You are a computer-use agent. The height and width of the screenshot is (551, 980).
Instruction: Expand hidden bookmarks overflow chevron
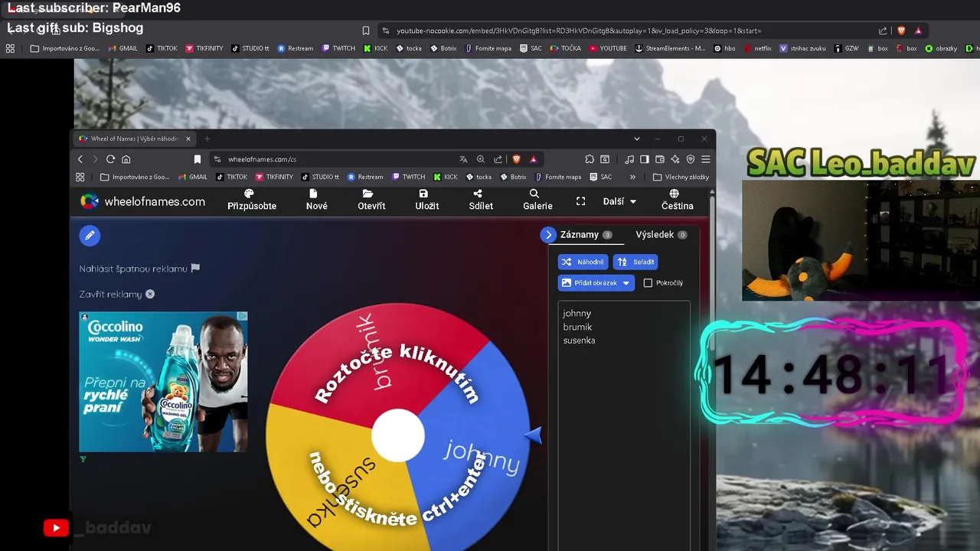[632, 177]
